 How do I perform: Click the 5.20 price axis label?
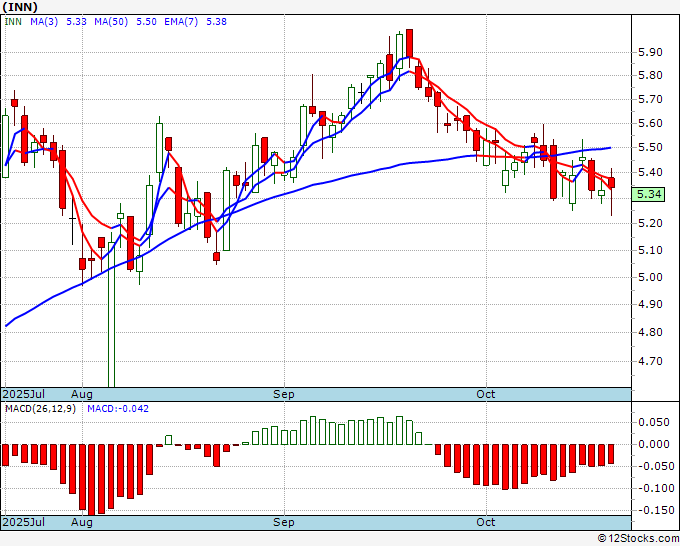(650, 223)
